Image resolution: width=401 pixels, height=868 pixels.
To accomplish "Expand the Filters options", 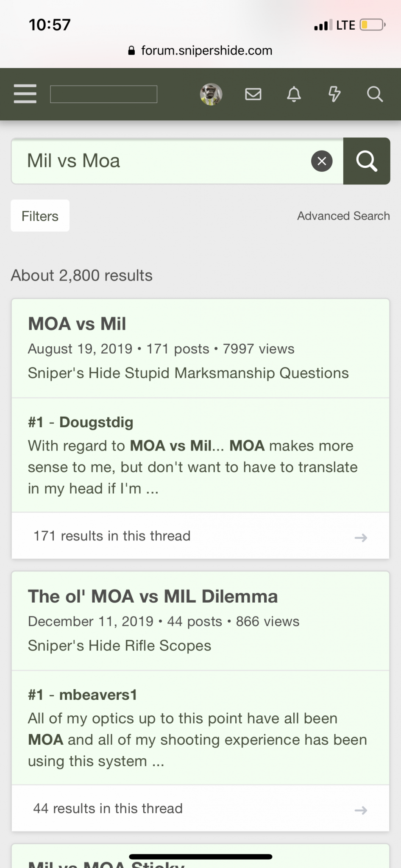I will (x=40, y=216).
